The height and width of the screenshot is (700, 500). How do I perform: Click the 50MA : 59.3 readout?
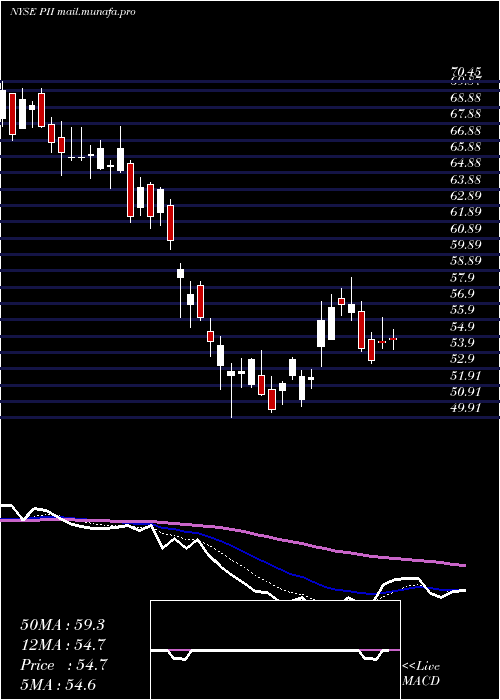click(x=62, y=625)
